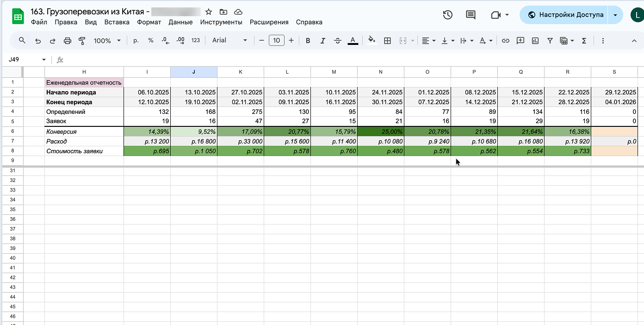
Task: Click the print icon in toolbar
Action: 68,41
